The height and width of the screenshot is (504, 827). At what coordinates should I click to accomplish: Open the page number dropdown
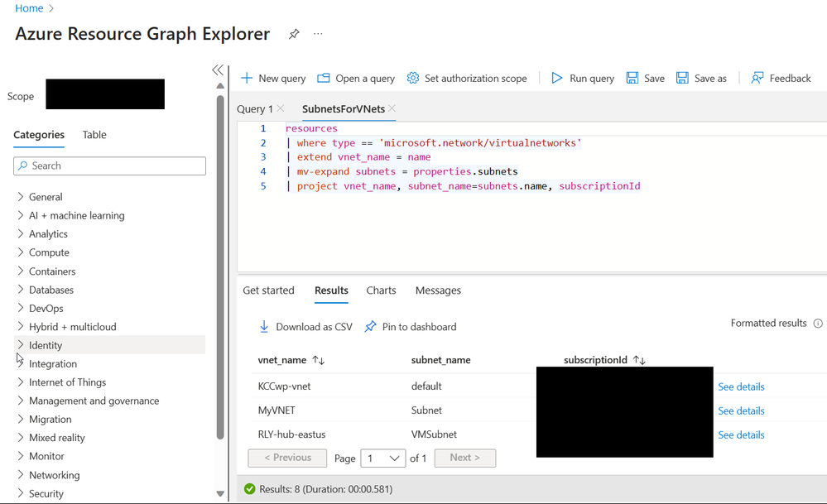383,458
